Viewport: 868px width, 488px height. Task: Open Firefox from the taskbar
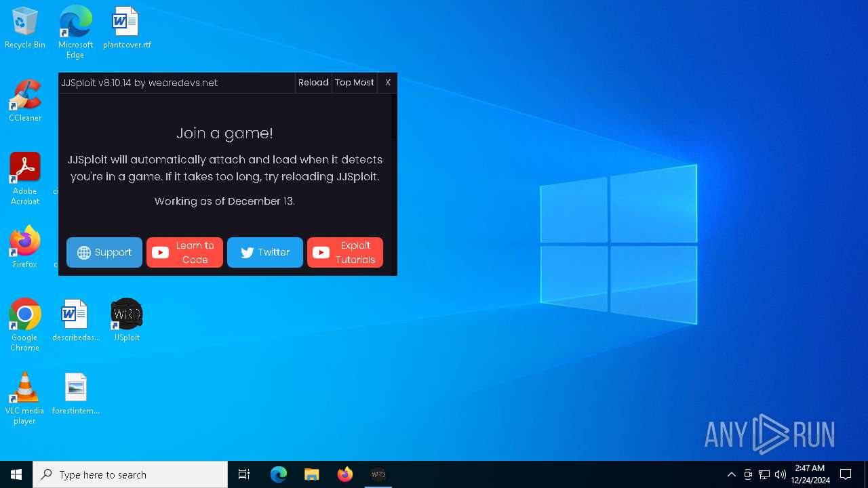click(345, 474)
